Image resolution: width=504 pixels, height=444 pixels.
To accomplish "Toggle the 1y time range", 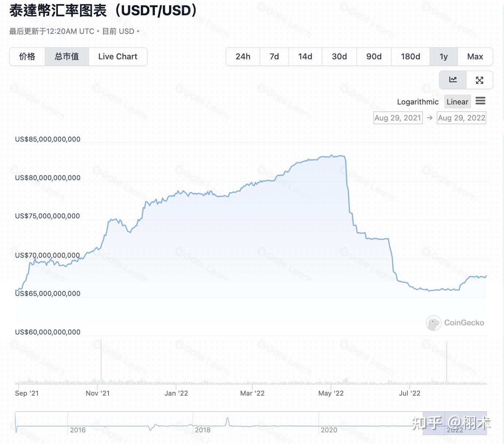I will click(444, 56).
